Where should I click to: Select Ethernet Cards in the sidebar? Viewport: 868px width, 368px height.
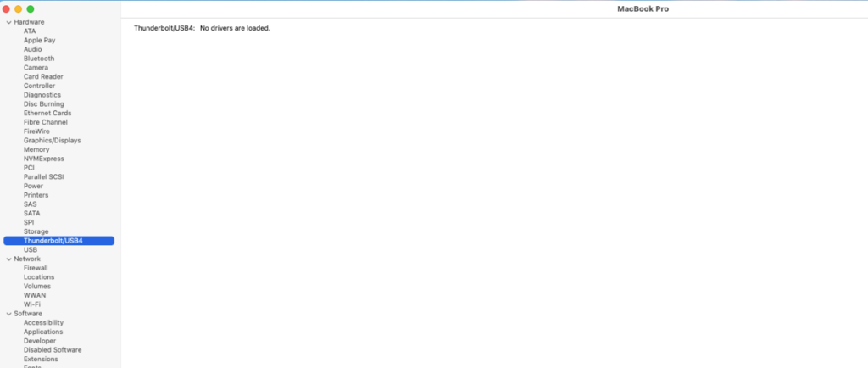tap(47, 113)
